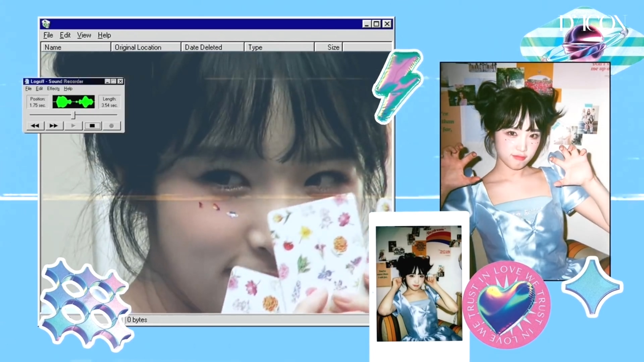Click the Sound Recorder title bar icon
Screen dimensions: 644x362
click(27, 81)
